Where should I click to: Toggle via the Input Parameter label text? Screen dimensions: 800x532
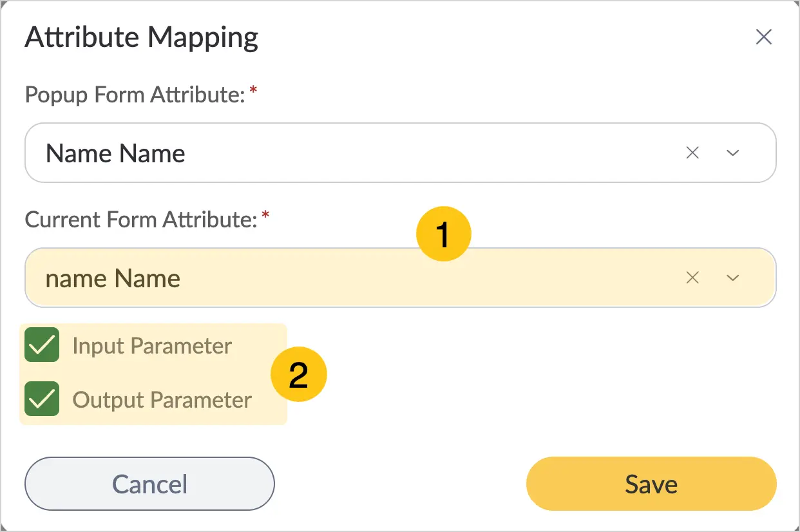(x=152, y=346)
